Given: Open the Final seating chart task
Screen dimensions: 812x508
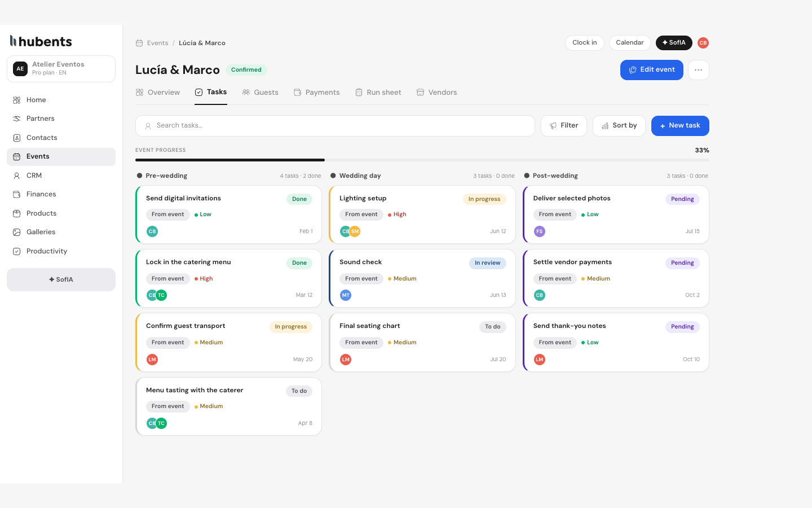Looking at the screenshot, I should 422,343.
